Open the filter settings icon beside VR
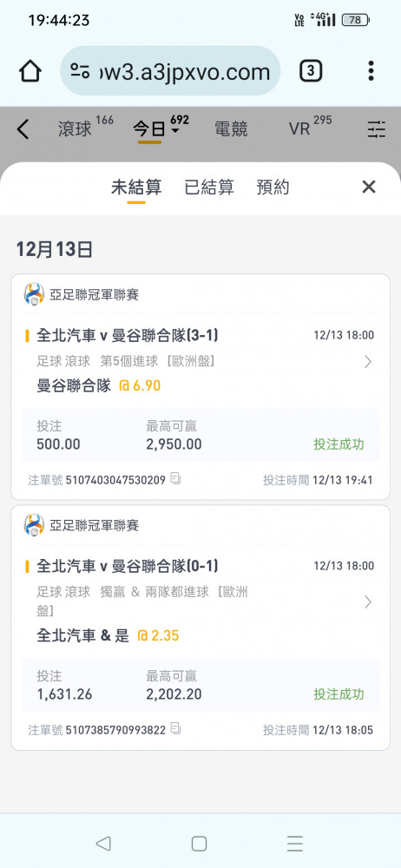This screenshot has height=868, width=401. pos(377,129)
